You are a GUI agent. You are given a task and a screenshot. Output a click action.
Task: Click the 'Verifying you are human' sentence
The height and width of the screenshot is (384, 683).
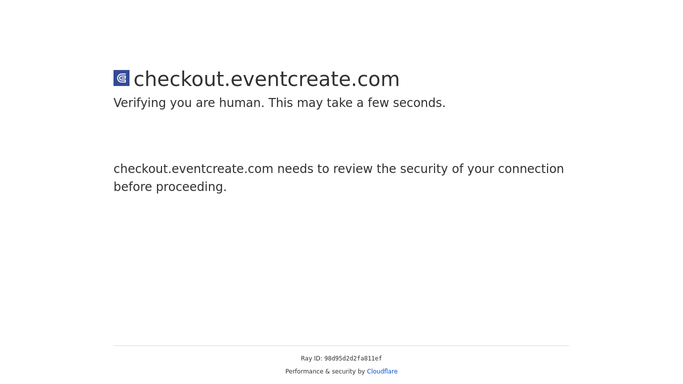click(189, 103)
